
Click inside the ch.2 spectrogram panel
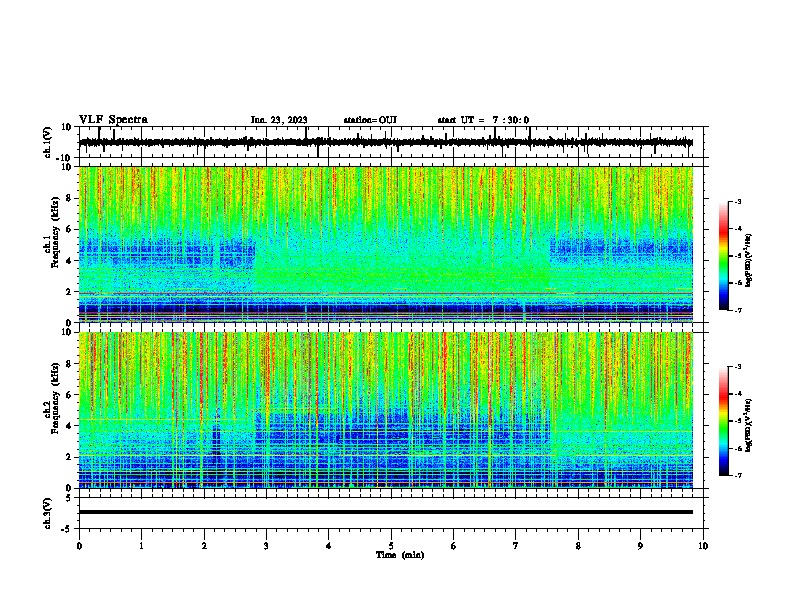tap(386, 410)
